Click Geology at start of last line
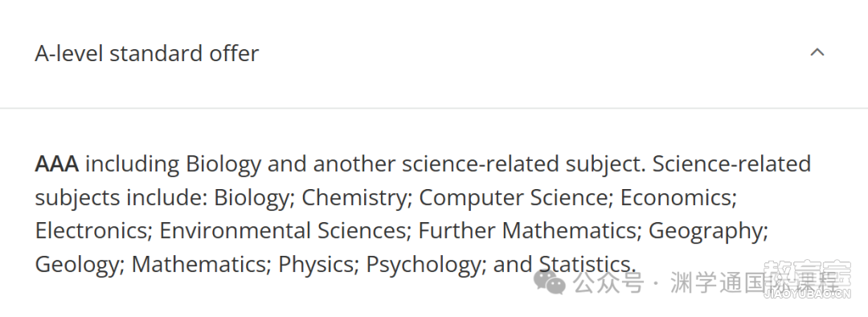Screen dimensions: 868x317 pyautogui.click(x=77, y=265)
